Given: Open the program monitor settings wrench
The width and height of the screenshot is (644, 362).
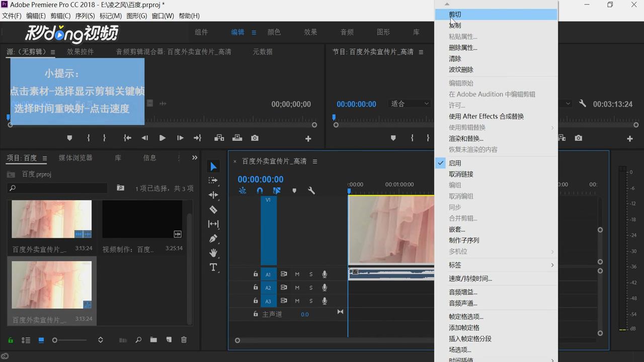Looking at the screenshot, I should point(583,104).
